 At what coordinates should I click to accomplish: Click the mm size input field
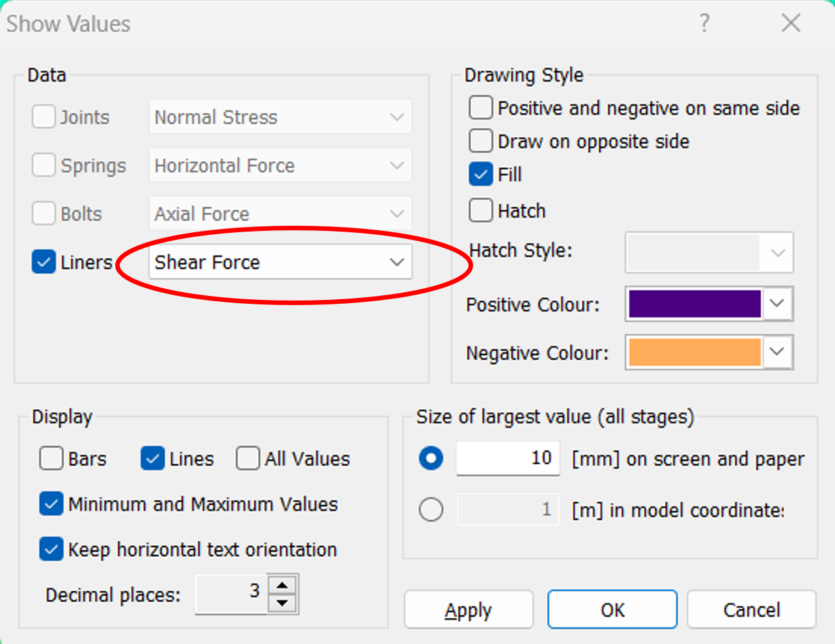point(508,458)
